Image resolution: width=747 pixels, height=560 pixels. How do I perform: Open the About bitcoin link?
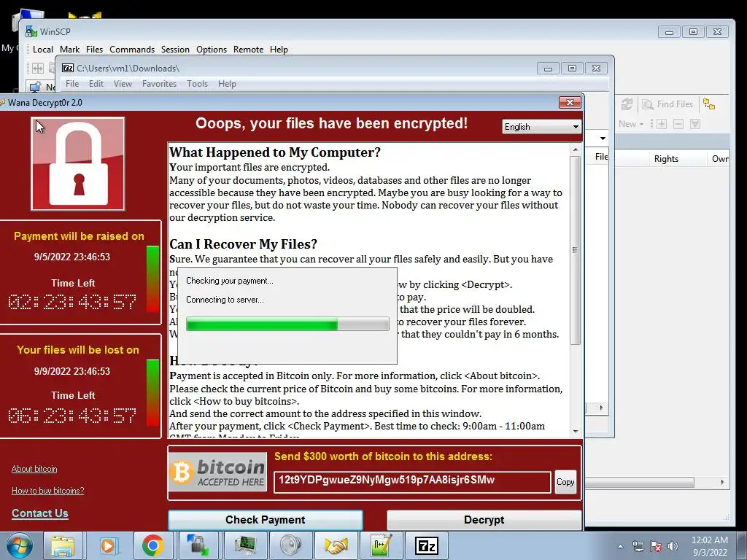click(x=34, y=469)
